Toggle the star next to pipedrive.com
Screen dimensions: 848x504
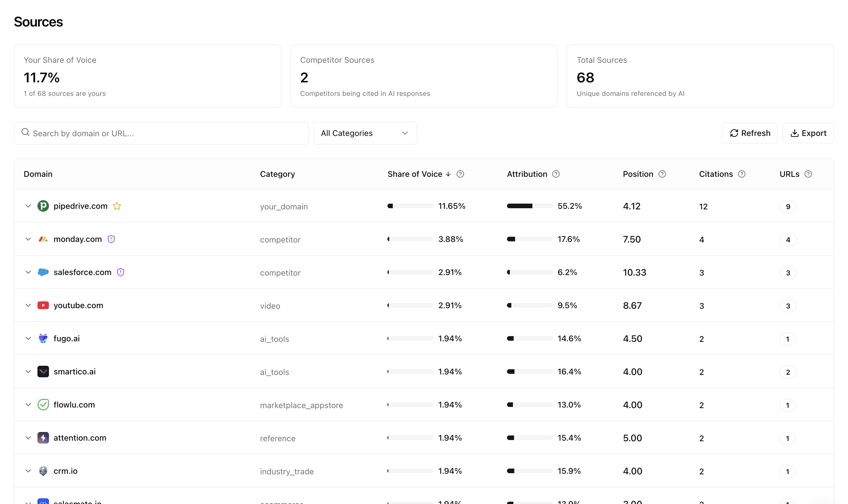click(x=117, y=206)
